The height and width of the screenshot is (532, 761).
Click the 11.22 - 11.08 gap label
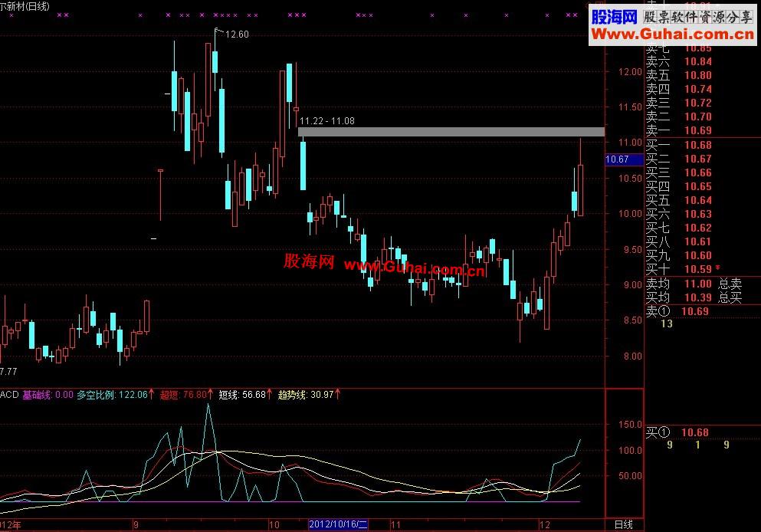[327, 121]
